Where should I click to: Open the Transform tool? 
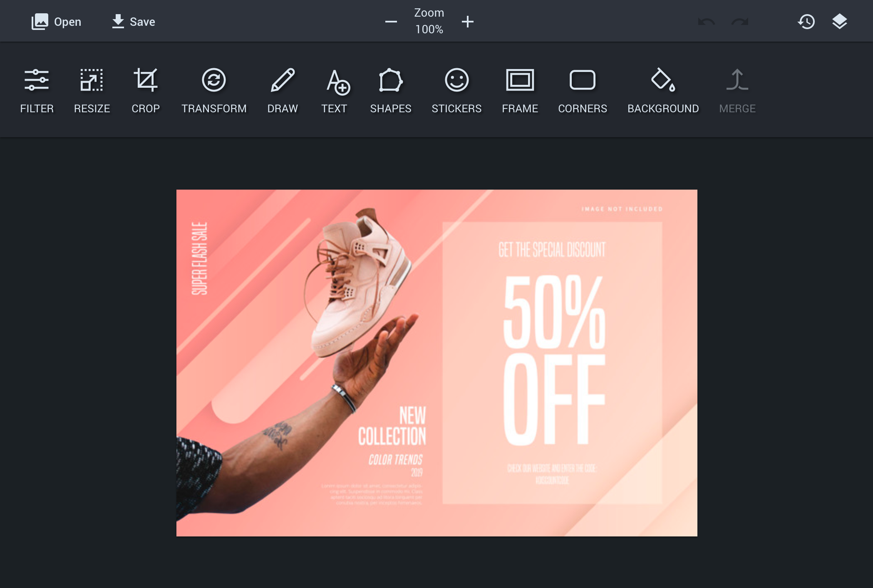[x=214, y=89]
